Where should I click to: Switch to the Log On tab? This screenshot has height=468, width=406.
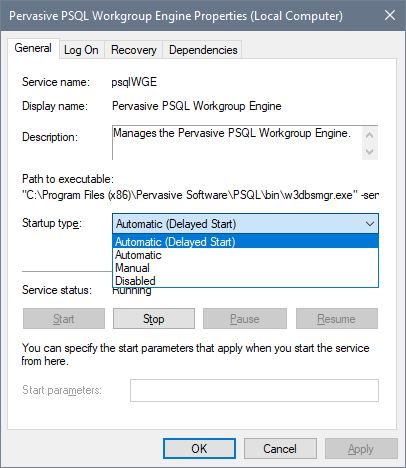click(81, 50)
